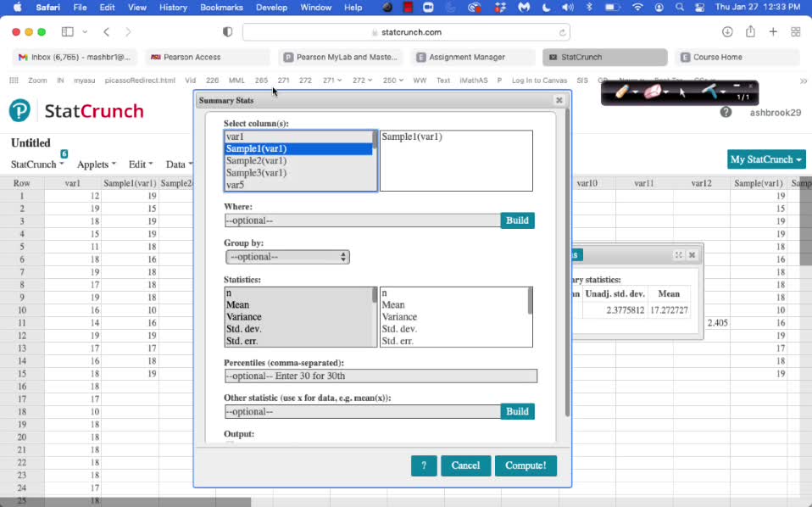Click Build next to Where field
The width and height of the screenshot is (812, 507).
(517, 220)
